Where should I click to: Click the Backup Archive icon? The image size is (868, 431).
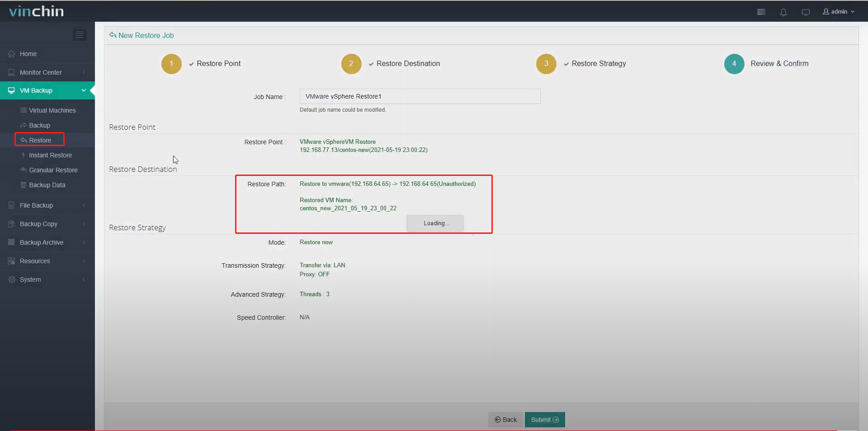11,242
